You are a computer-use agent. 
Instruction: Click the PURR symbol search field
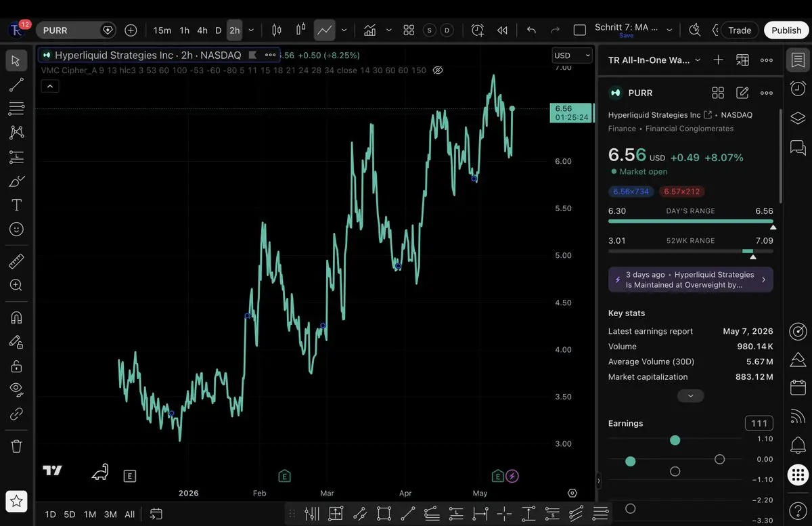click(76, 30)
